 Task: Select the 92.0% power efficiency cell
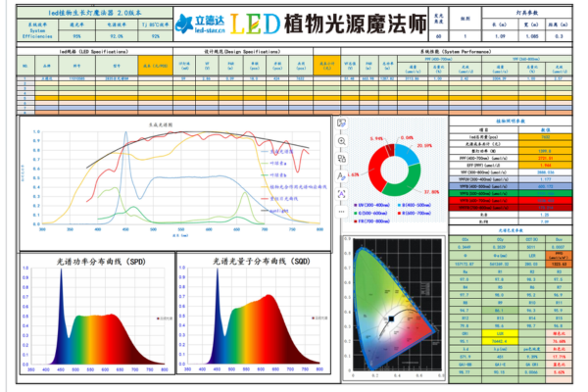[x=117, y=36]
